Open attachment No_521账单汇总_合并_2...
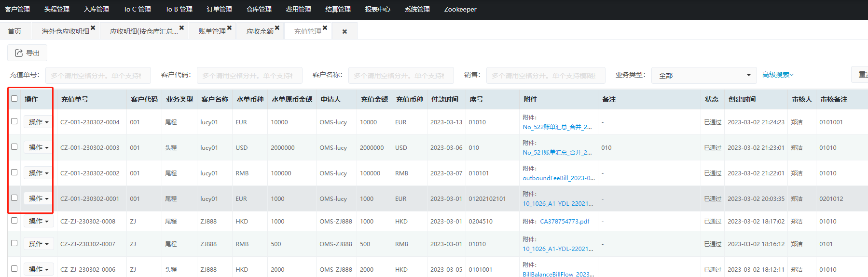 pos(557,153)
